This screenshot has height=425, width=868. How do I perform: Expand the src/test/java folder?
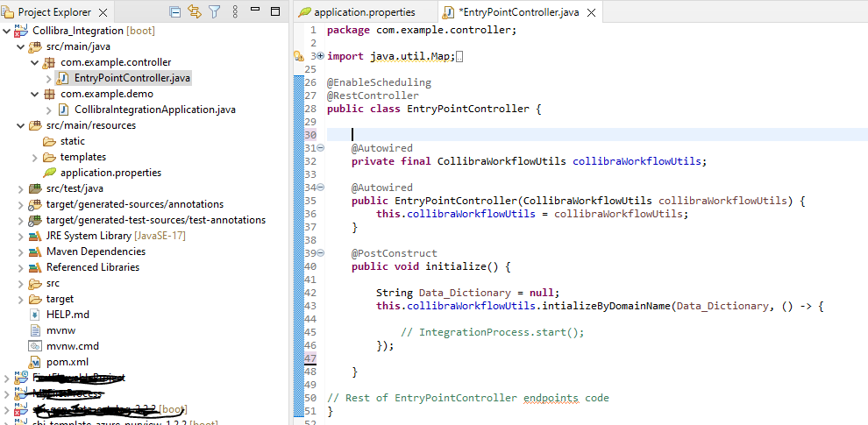point(20,188)
